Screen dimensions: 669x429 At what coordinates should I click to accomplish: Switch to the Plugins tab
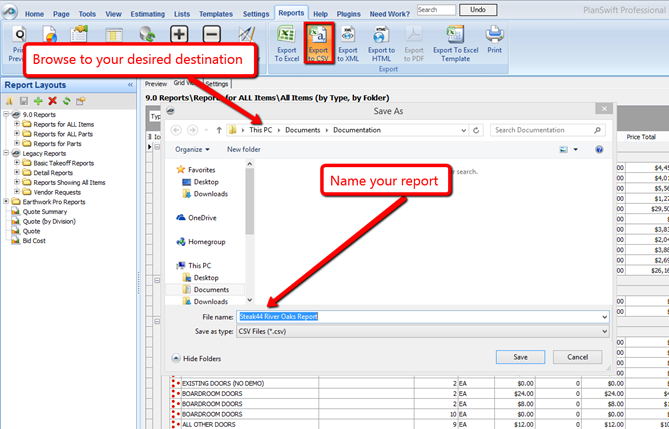click(x=349, y=14)
